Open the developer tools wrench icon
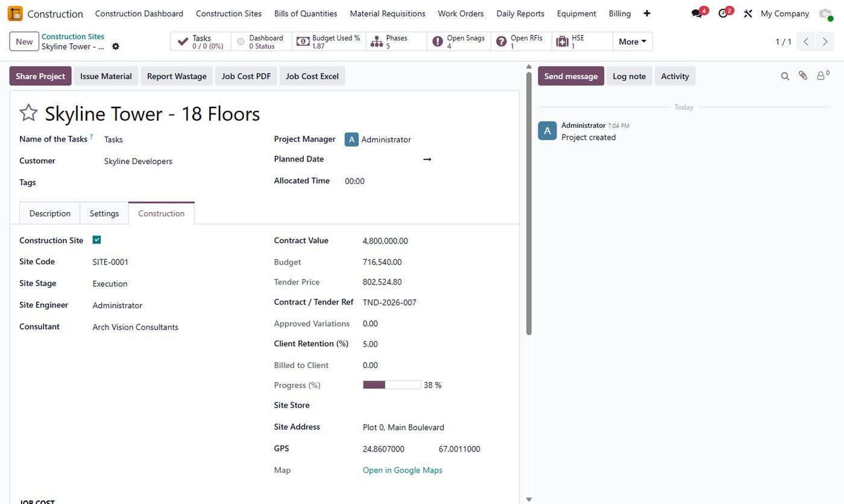 (x=748, y=13)
